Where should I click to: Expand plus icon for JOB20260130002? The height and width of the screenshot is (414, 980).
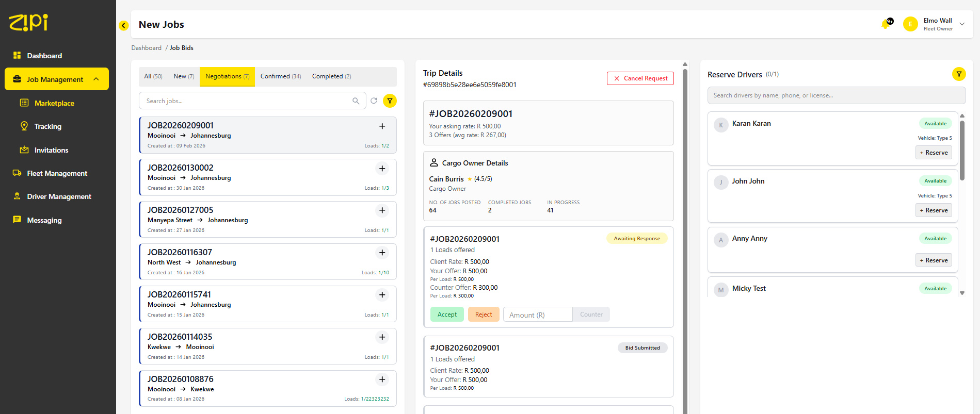pyautogui.click(x=382, y=169)
